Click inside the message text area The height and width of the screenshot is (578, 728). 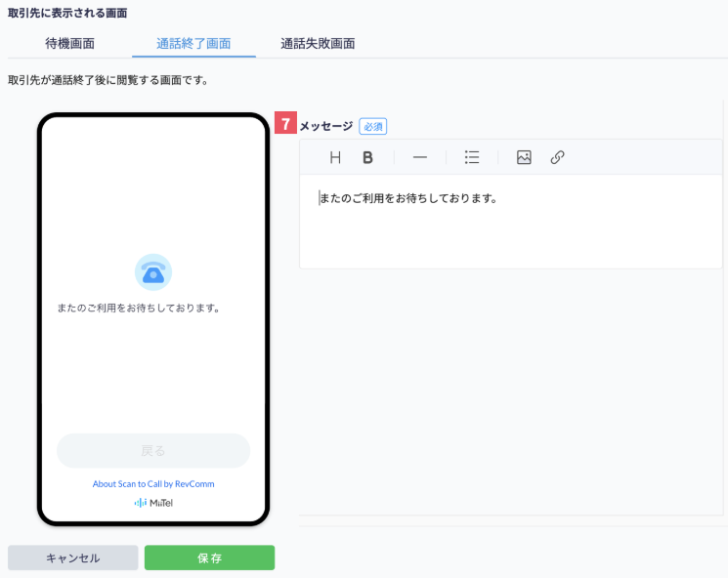point(511,222)
